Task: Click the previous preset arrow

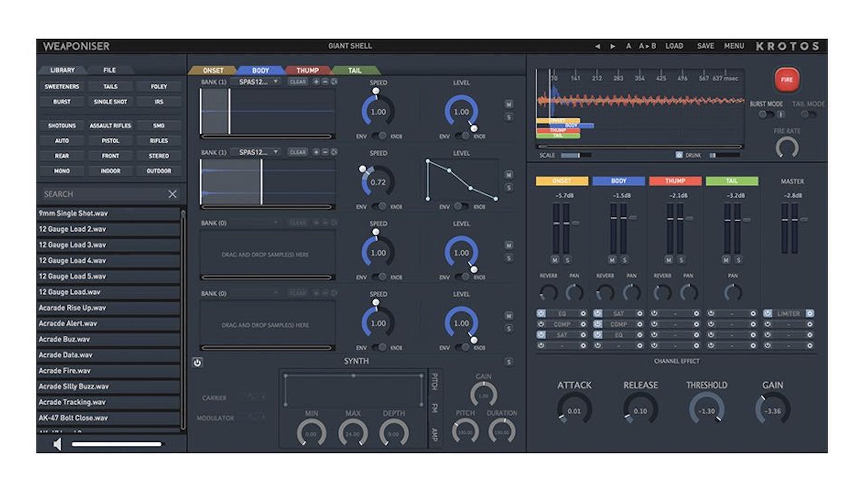Action: pos(597,46)
